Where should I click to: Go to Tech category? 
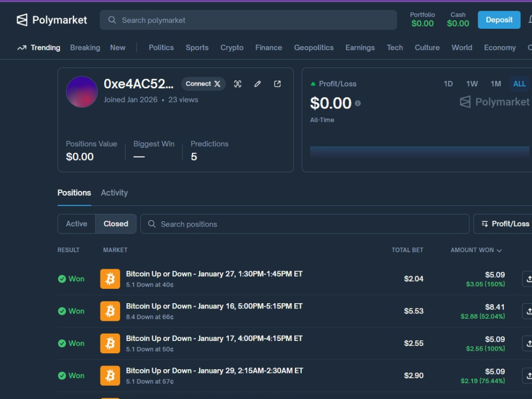click(x=395, y=48)
